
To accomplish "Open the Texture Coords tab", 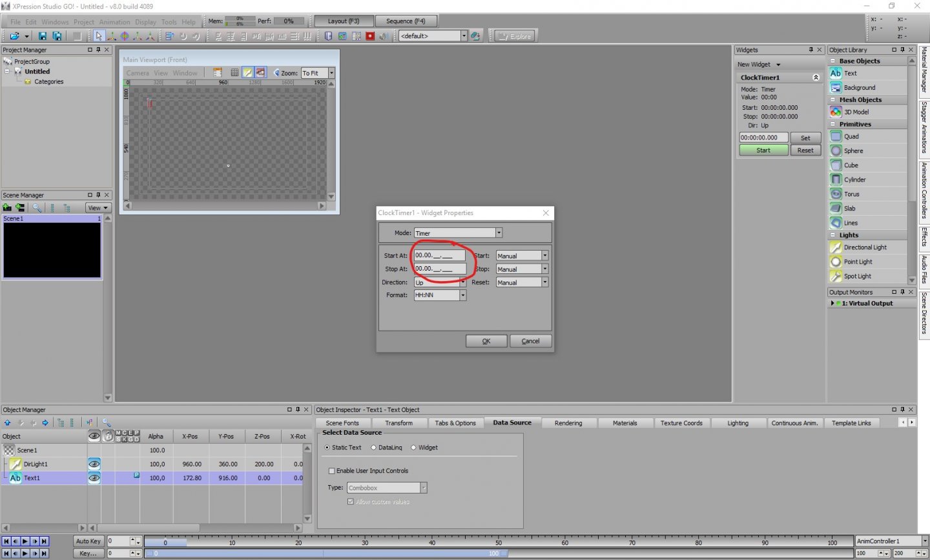I will click(681, 423).
